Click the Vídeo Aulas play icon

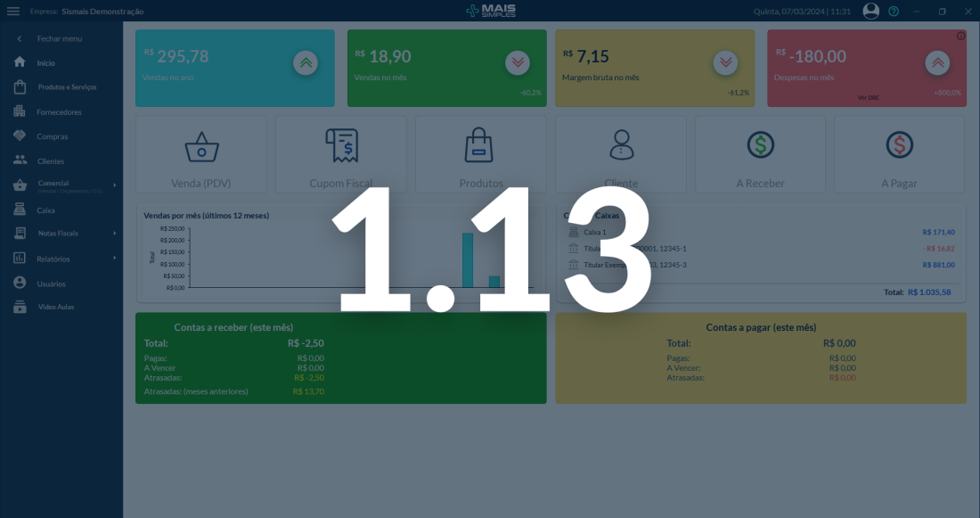coord(20,307)
